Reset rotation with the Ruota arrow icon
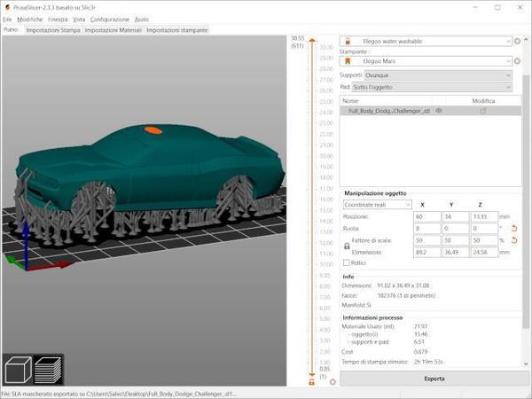 512,228
